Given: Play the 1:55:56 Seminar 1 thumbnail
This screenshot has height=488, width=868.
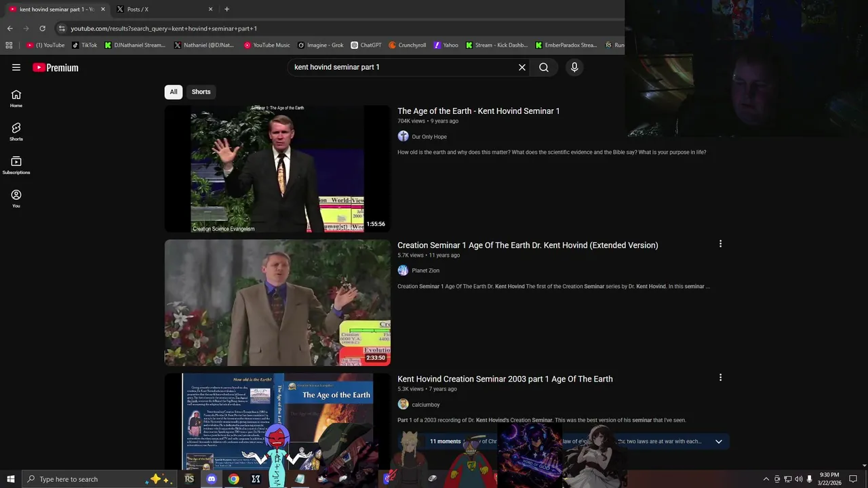Looking at the screenshot, I should coord(277,169).
